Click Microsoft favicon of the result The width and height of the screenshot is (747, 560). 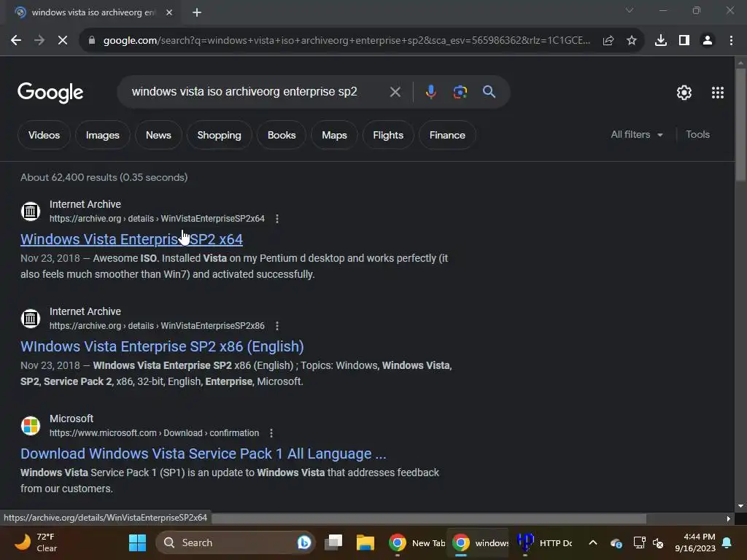[31, 425]
